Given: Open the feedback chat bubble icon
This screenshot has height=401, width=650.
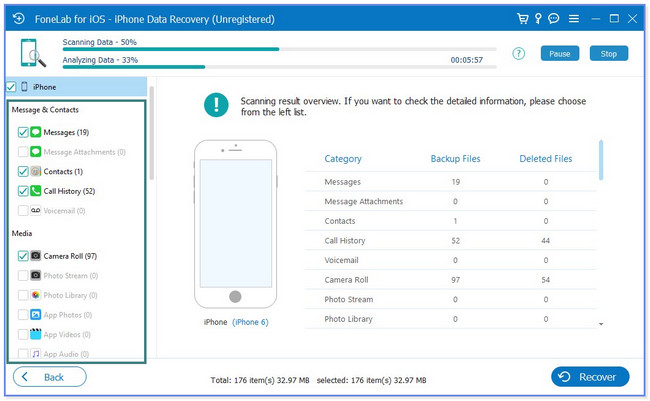Looking at the screenshot, I should click(553, 19).
